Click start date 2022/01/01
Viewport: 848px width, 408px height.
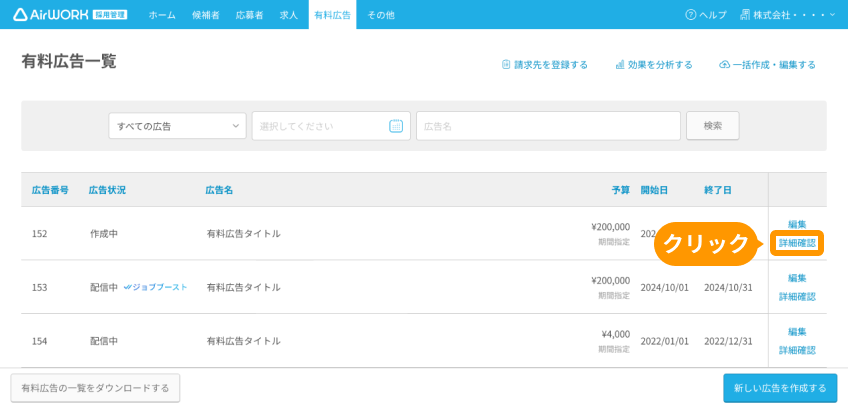[665, 341]
